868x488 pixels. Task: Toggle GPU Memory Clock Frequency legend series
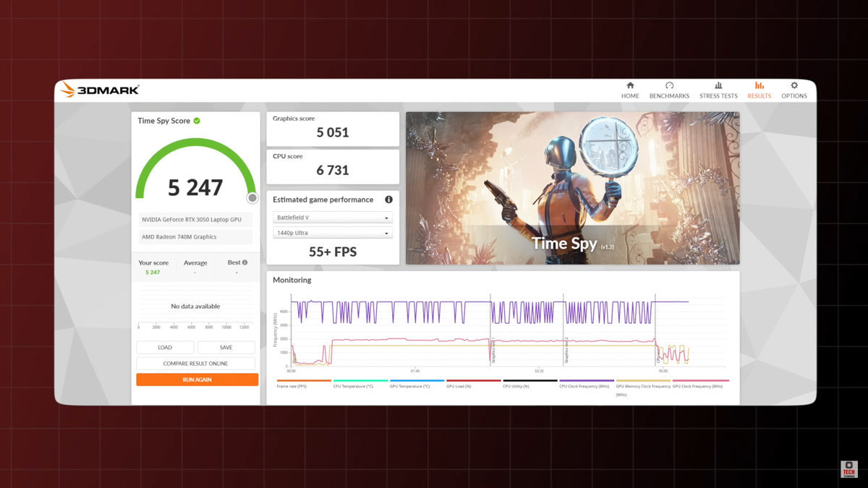(643, 389)
